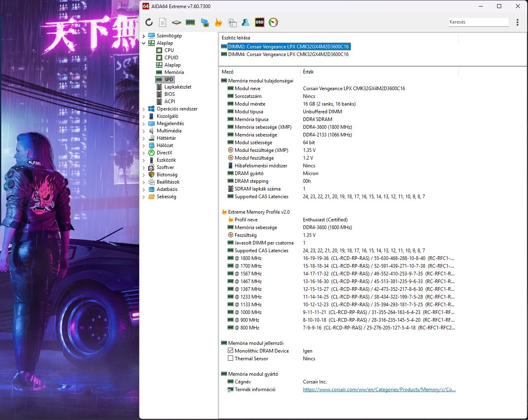
Task: Expand the Multimédia node
Action: [143, 131]
